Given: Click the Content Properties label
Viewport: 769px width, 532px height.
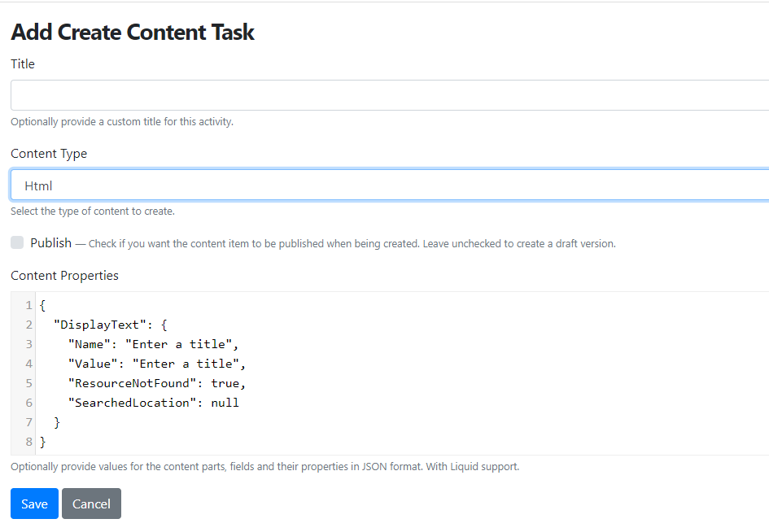Looking at the screenshot, I should [64, 275].
